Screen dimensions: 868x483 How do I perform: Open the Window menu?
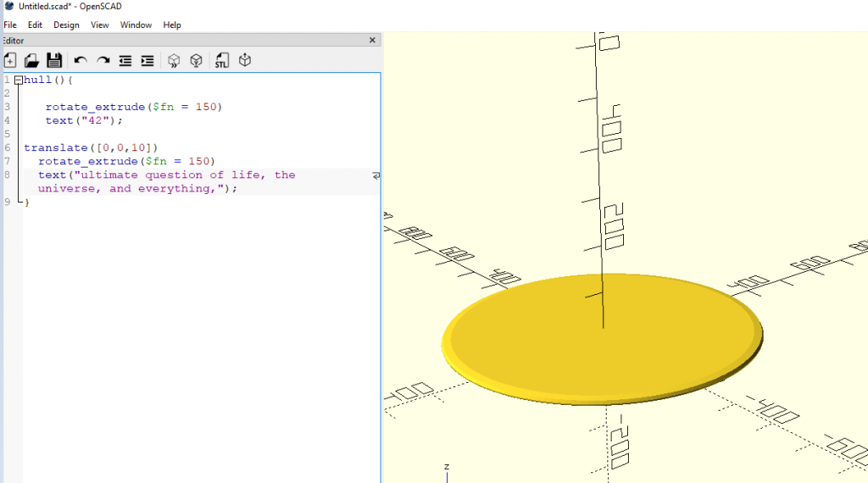click(136, 25)
